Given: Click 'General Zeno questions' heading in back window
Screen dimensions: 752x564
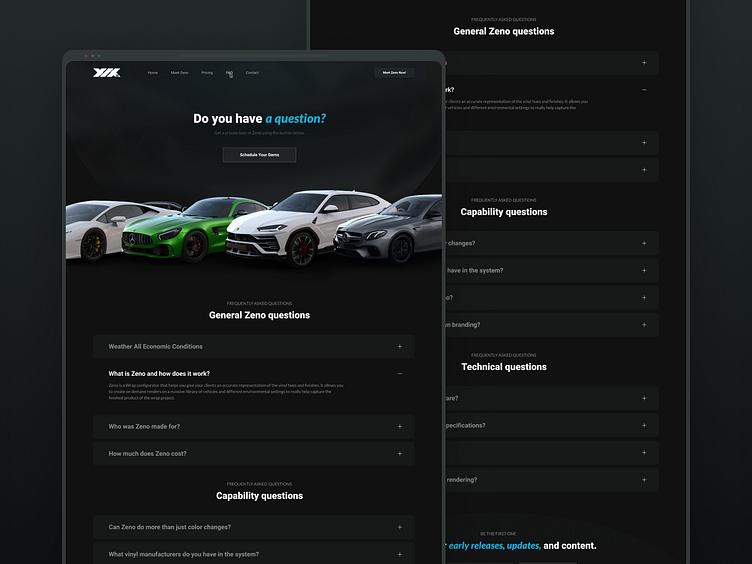Looking at the screenshot, I should point(504,31).
